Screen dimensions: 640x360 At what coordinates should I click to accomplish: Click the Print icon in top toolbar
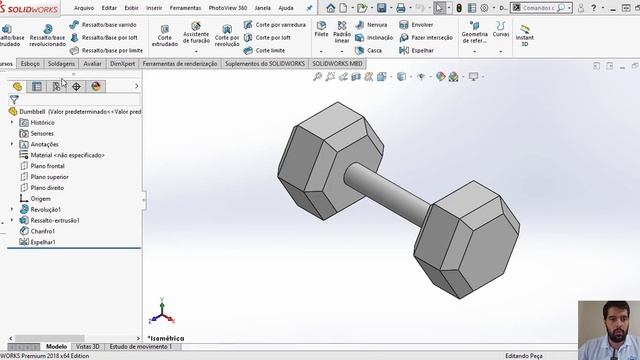click(401, 8)
